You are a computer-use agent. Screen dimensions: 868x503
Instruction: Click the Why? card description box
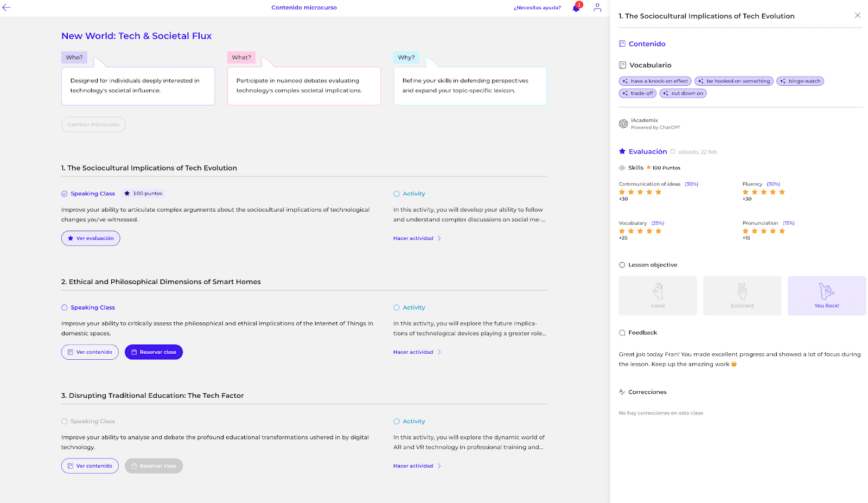click(470, 86)
